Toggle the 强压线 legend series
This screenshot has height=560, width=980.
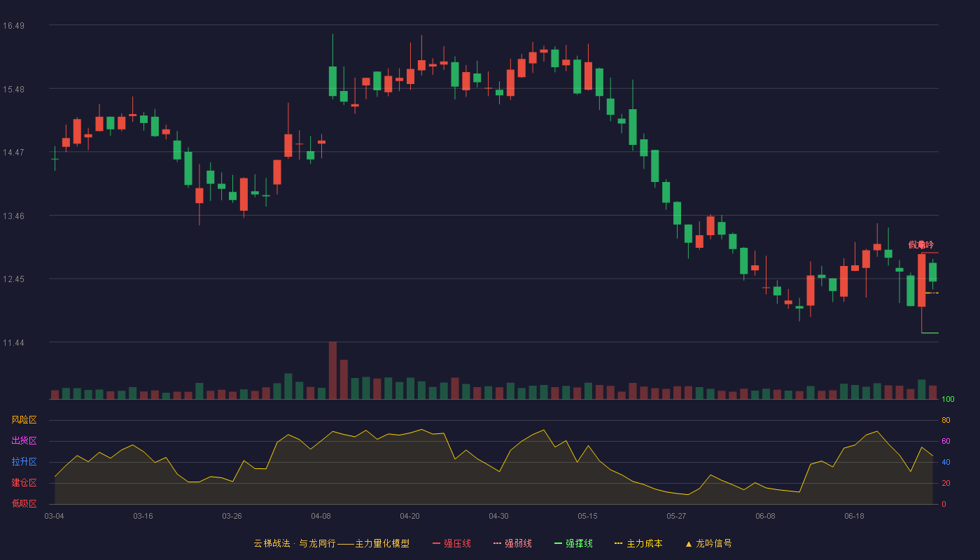point(451,543)
